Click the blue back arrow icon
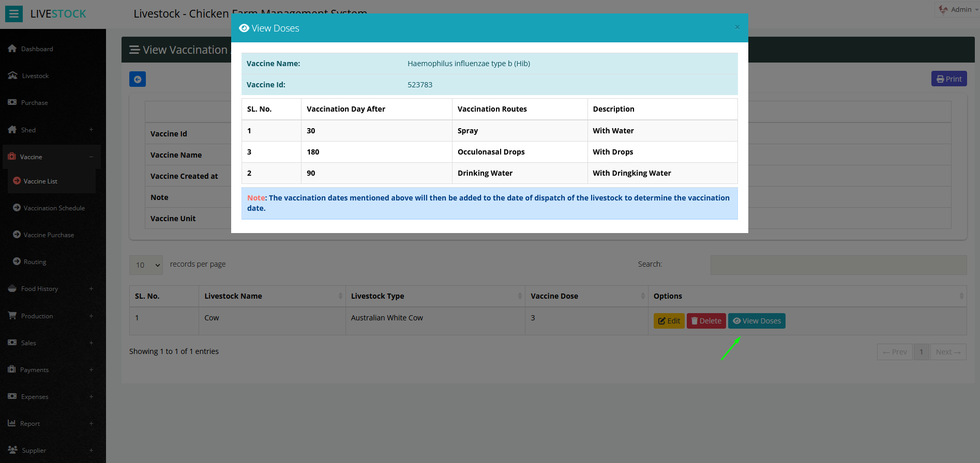This screenshot has height=463, width=980. 138,79
